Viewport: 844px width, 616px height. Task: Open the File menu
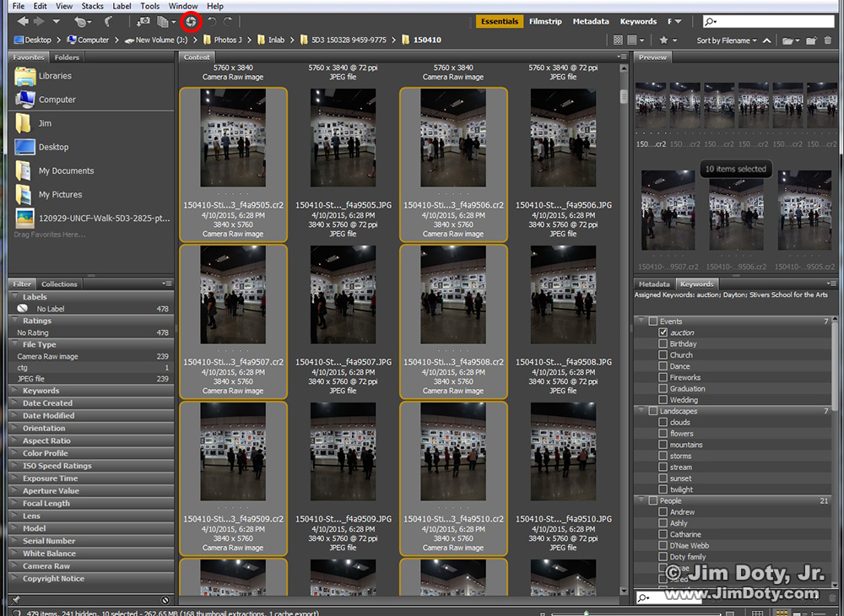tap(19, 6)
